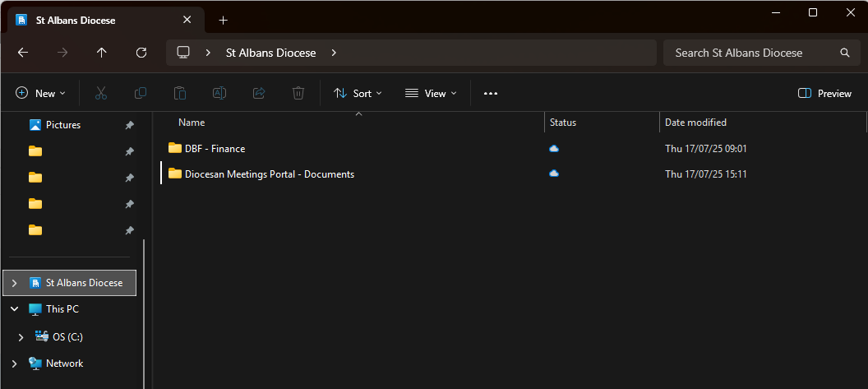Click the OS (C:) drive icon
The height and width of the screenshot is (389, 868).
[x=42, y=336]
